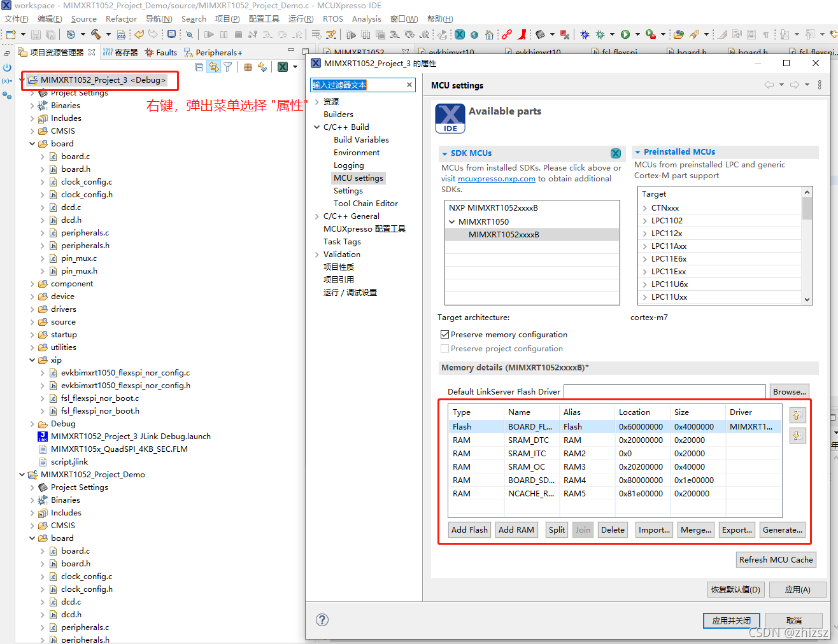Screen dimensions: 838x644
Task: Click the globe web browser icon in toolbar
Action: point(474,34)
